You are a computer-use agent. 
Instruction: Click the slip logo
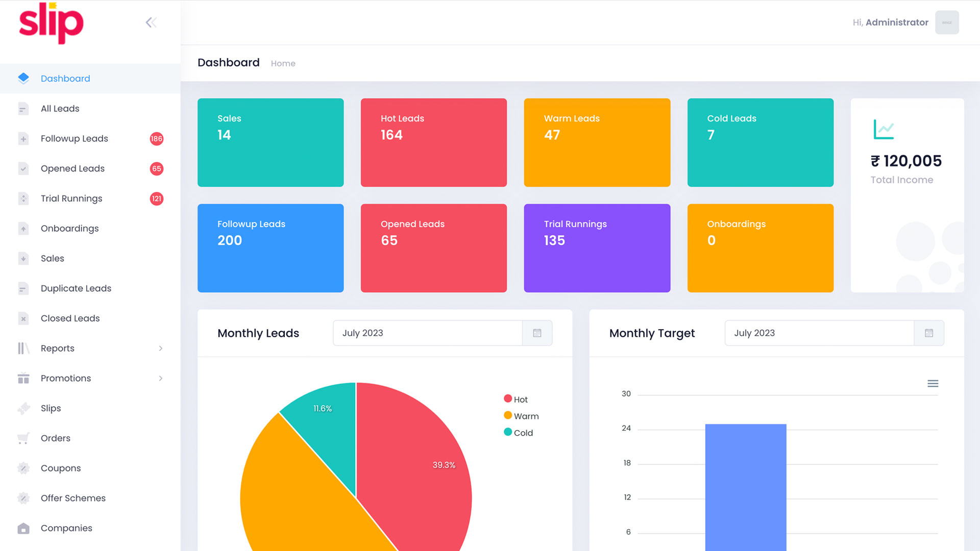[51, 23]
